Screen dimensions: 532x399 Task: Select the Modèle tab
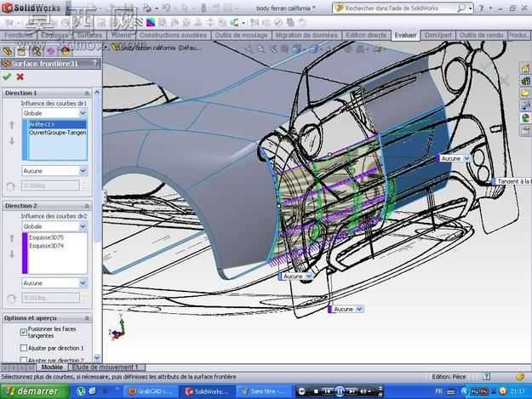[x=52, y=368]
